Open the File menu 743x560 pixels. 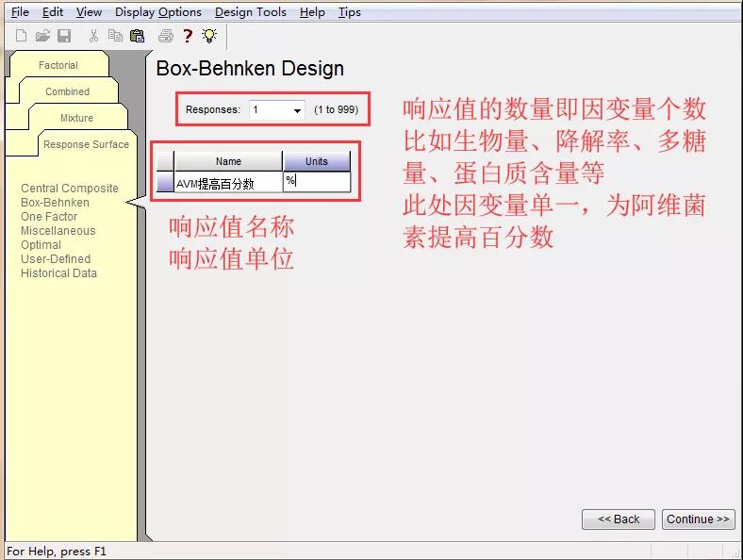click(20, 12)
